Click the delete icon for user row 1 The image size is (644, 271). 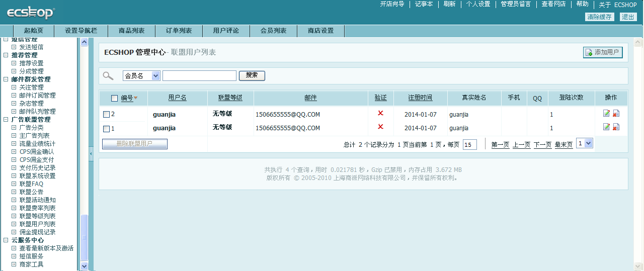pyautogui.click(x=616, y=127)
